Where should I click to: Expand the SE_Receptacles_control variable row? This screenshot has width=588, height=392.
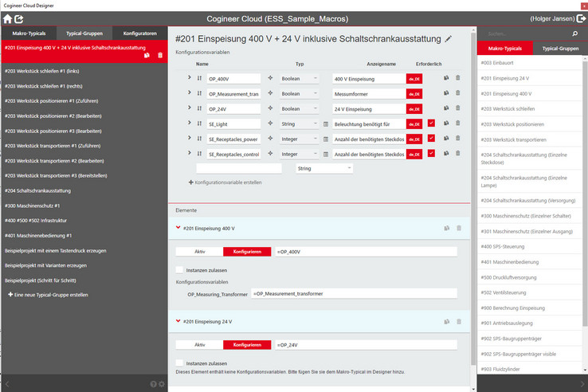point(190,152)
